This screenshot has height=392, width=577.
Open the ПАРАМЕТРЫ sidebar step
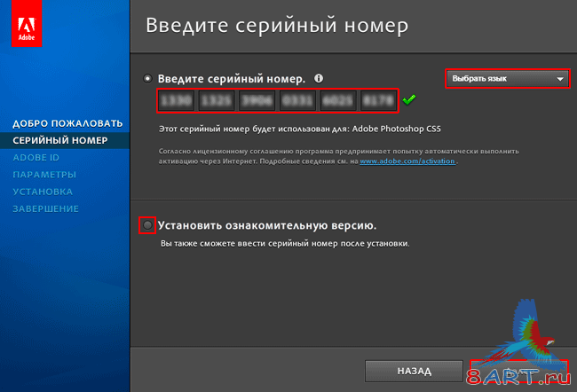point(44,175)
